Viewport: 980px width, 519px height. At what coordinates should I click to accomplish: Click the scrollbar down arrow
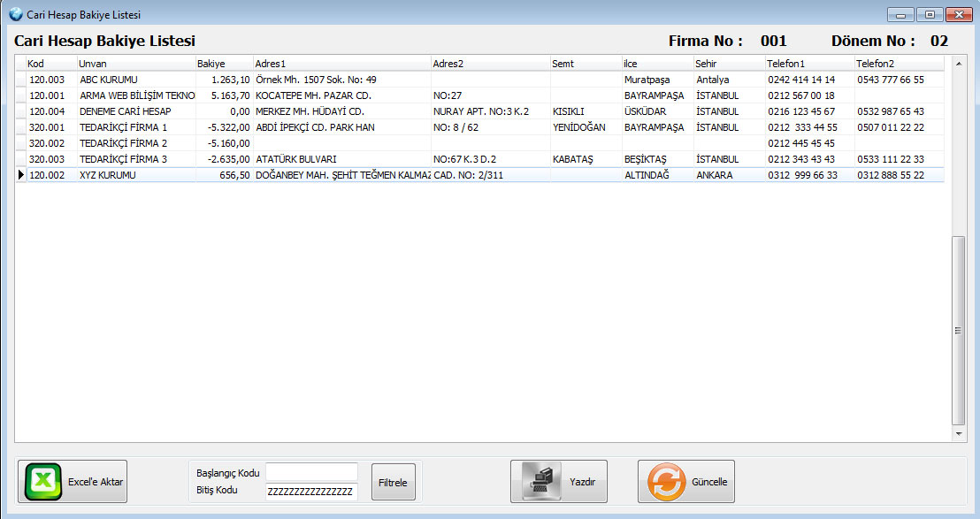[x=958, y=434]
